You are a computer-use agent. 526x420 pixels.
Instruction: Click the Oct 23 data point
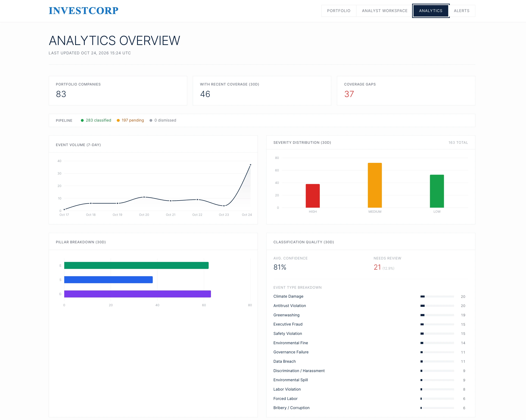224,206
